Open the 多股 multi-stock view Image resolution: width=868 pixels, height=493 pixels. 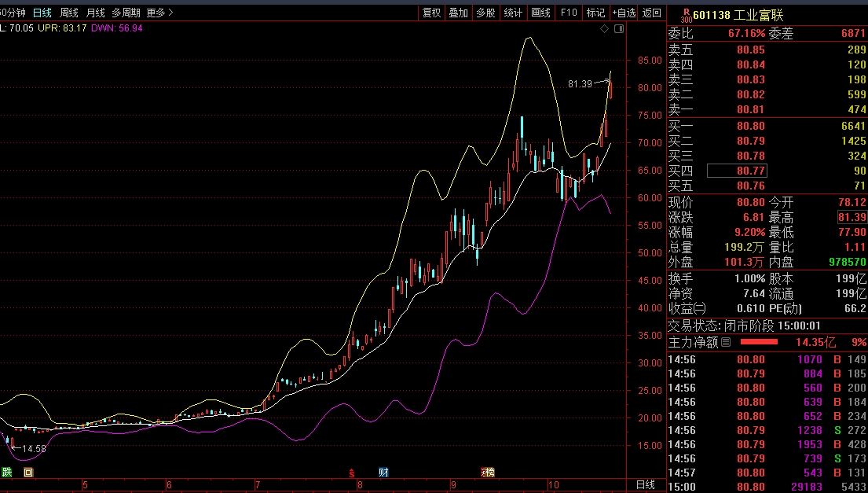(485, 13)
